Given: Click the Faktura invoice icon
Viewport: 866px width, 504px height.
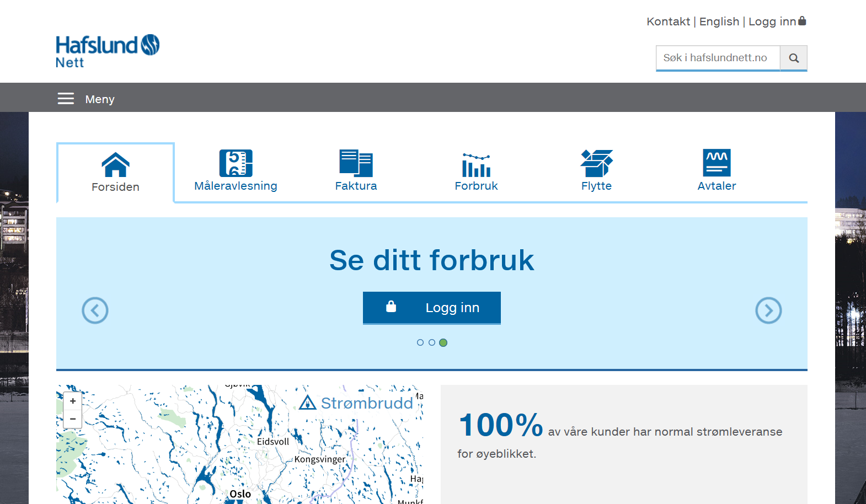Looking at the screenshot, I should click(x=356, y=163).
